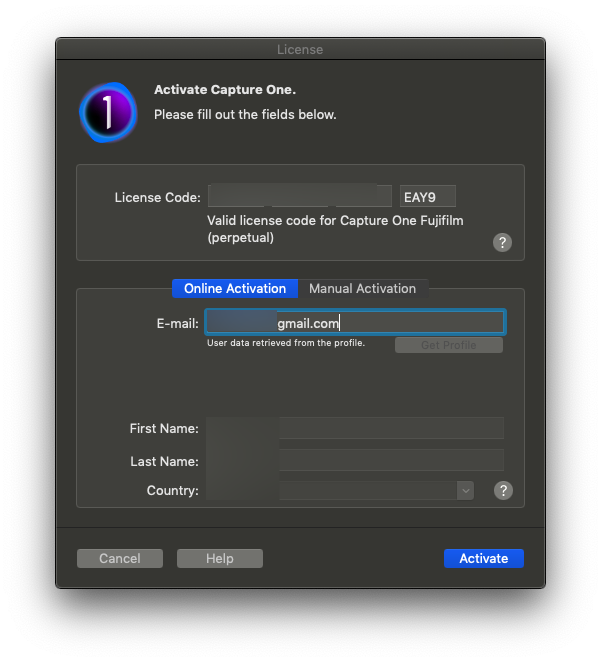601x662 pixels.
Task: Click the 'E-mail:' label
Action: (x=177, y=323)
